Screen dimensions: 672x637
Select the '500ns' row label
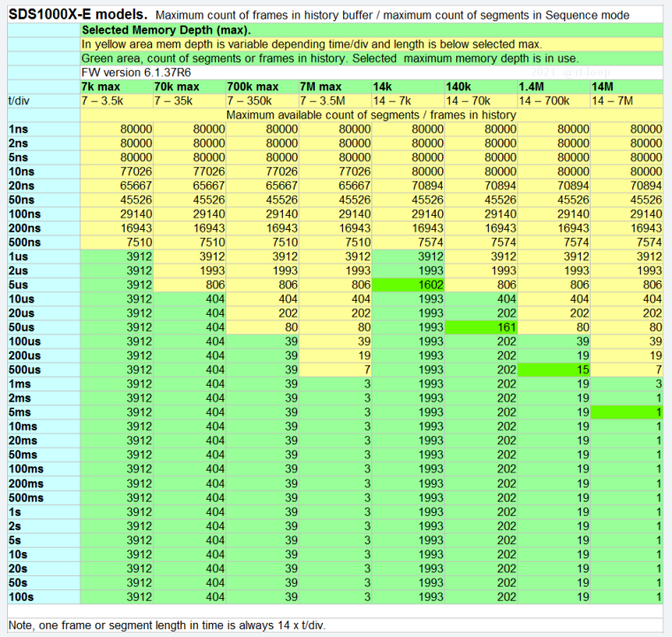click(43, 242)
